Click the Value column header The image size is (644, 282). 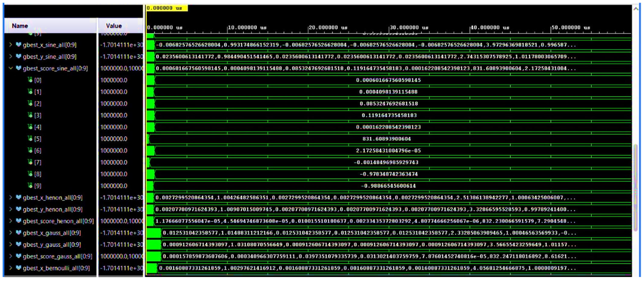[114, 26]
